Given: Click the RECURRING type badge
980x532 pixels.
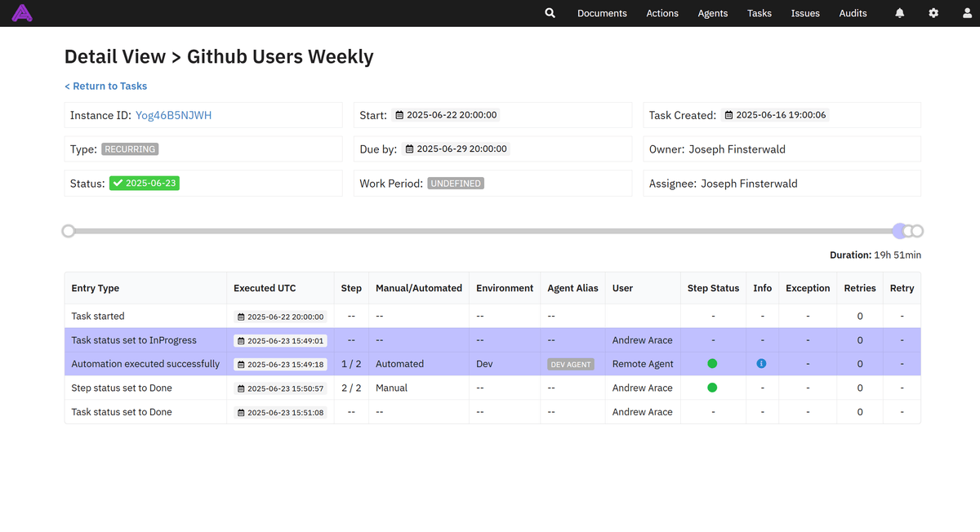Looking at the screenshot, I should [131, 149].
